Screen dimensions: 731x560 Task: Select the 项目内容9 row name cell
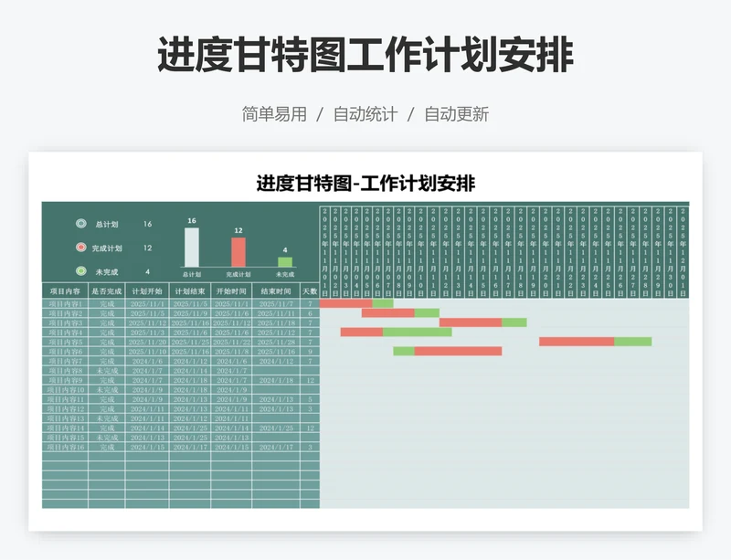[x=65, y=380]
